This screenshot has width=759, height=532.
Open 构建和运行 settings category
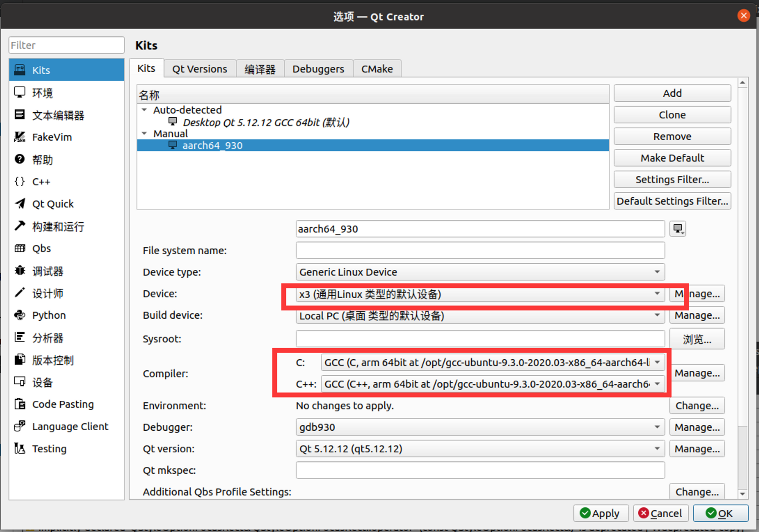click(x=66, y=226)
